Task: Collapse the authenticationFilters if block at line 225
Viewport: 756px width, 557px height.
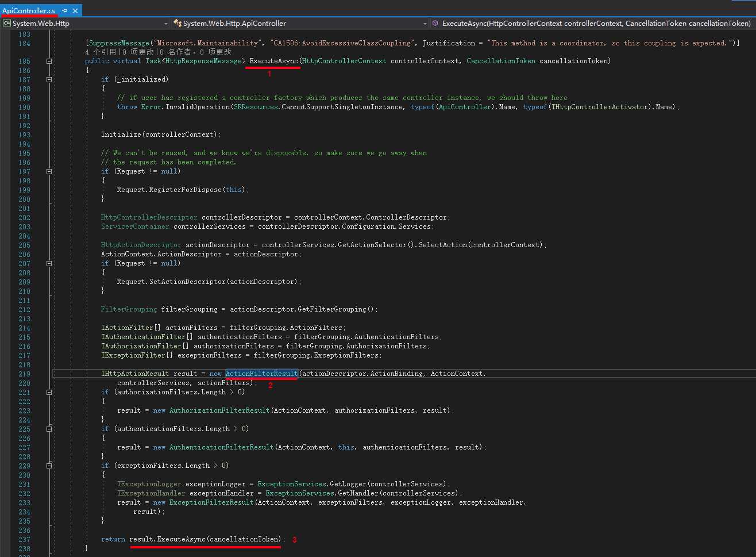Action: pyautogui.click(x=49, y=429)
